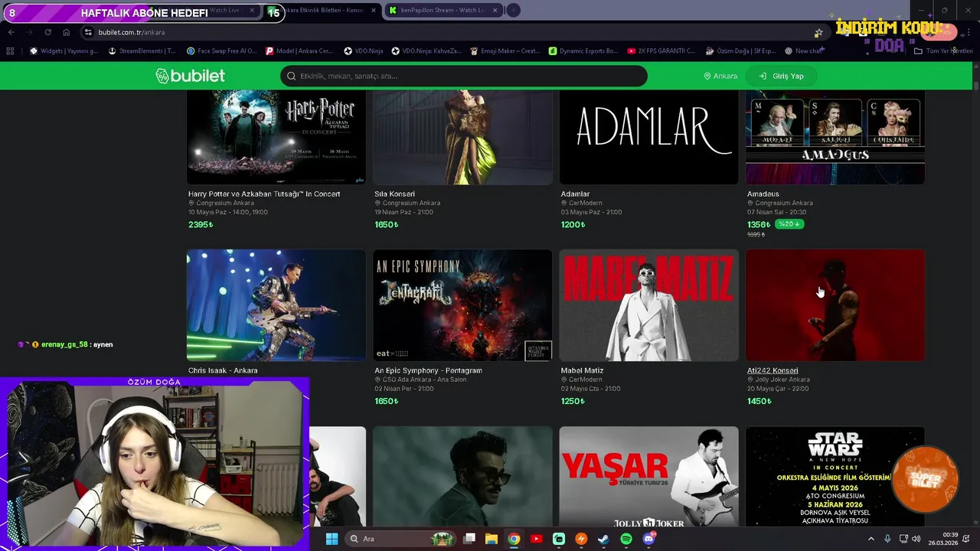The width and height of the screenshot is (980, 551).
Task: Switch to Chrome in the taskbar
Action: 514,539
